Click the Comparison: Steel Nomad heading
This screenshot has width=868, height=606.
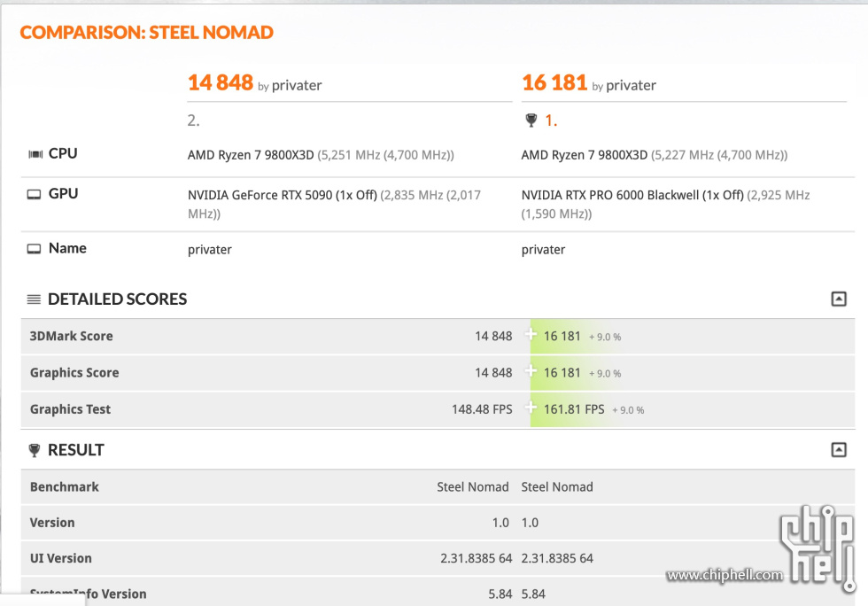click(147, 32)
